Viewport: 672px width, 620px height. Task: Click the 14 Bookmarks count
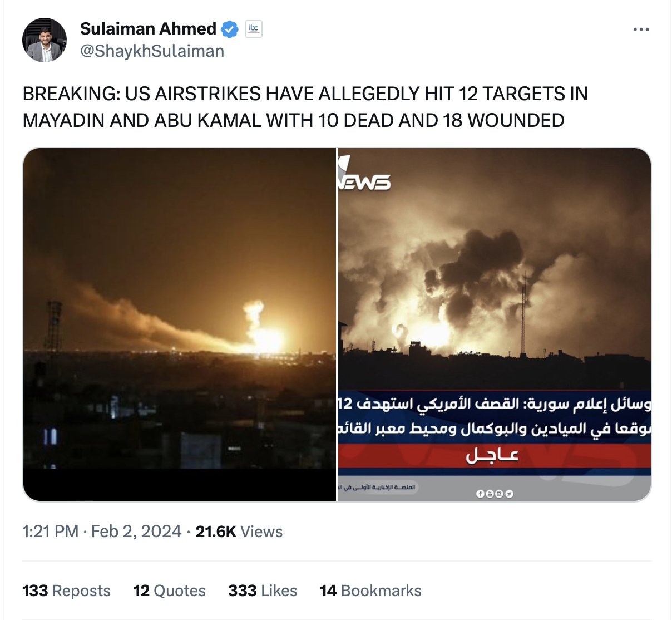[370, 591]
